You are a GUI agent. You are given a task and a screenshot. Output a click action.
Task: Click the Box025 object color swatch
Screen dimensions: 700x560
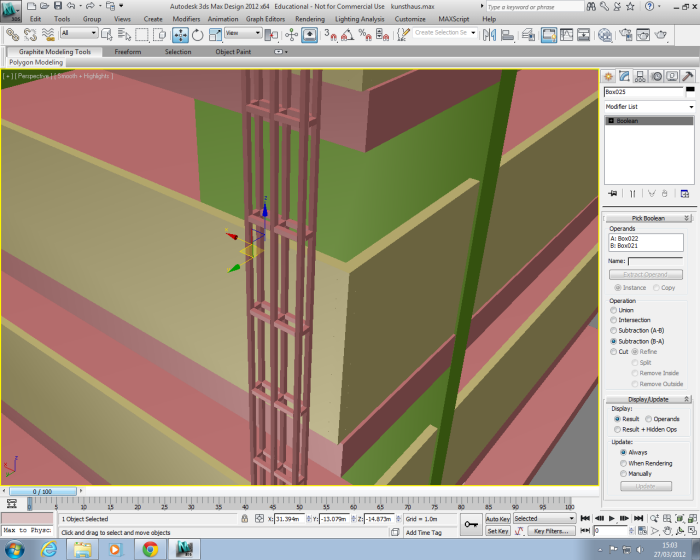pyautogui.click(x=689, y=91)
